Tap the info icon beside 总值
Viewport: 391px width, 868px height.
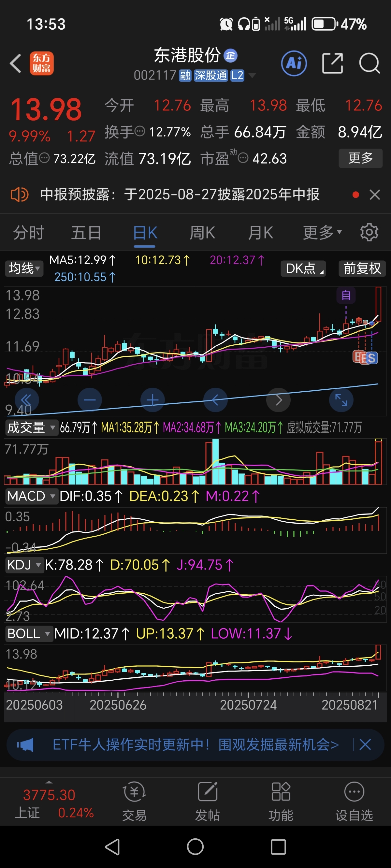(x=44, y=158)
